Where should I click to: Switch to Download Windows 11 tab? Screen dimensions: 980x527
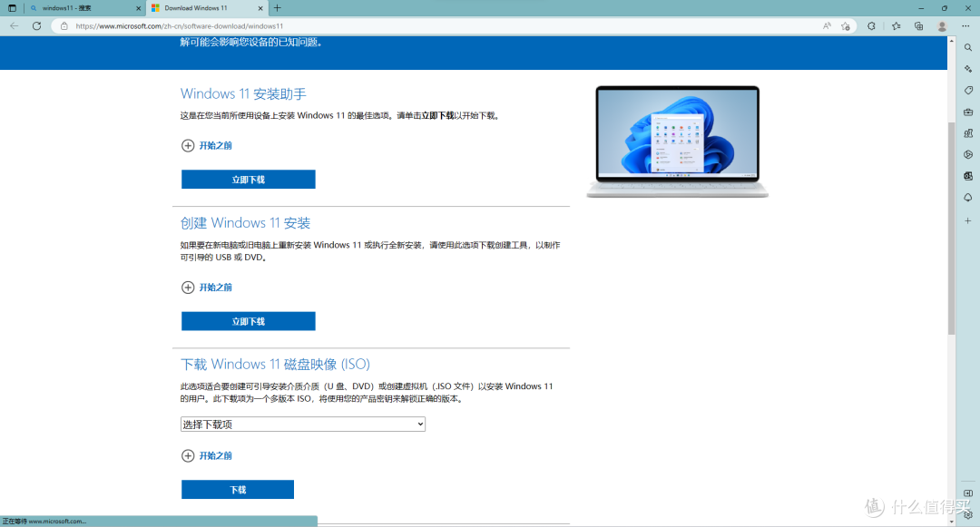tap(207, 8)
